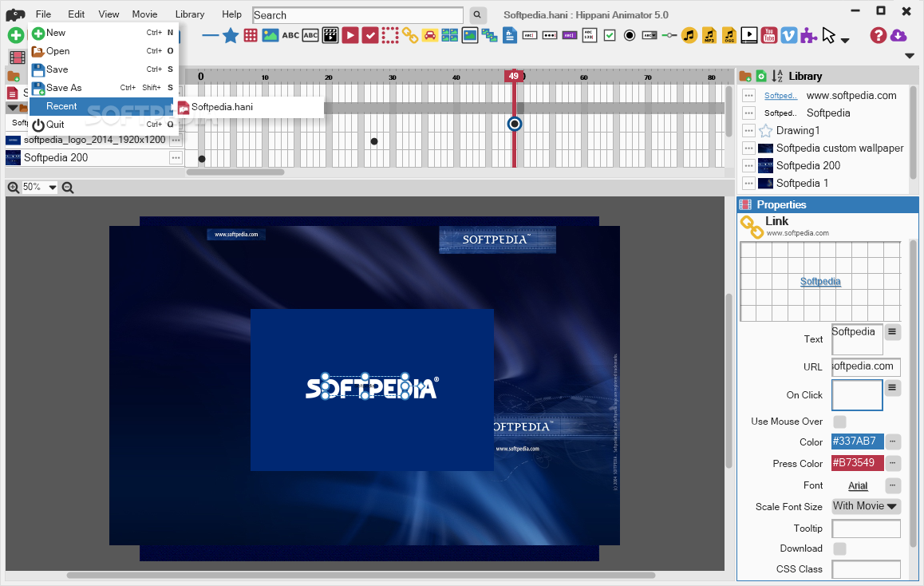924x586 pixels.
Task: Choose the arrow pointer selection tool
Action: [x=828, y=35]
